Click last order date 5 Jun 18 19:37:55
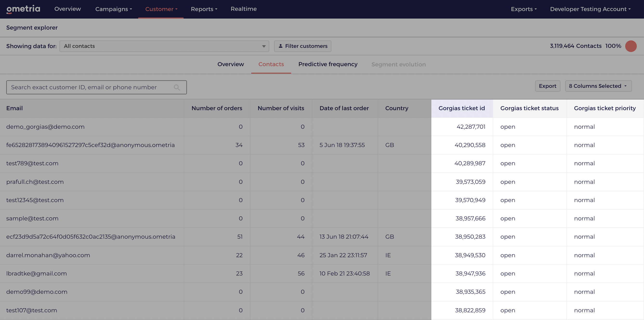Image resolution: width=644 pixels, height=320 pixels. (342, 145)
